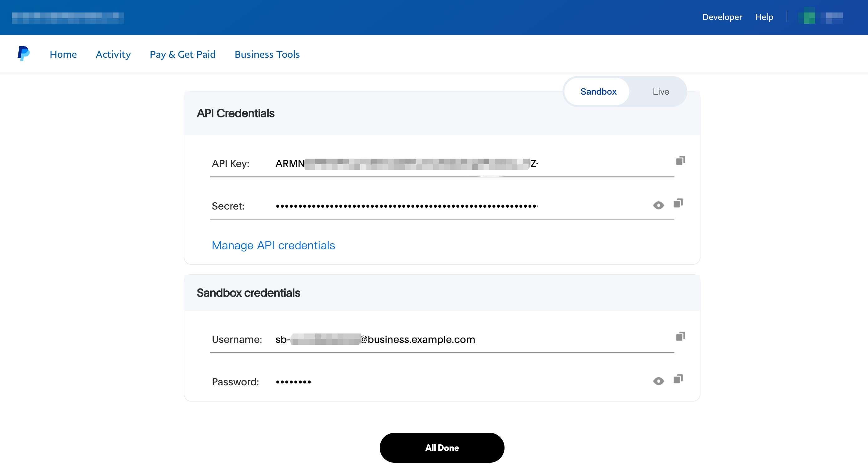Copy the sandbox Password
Viewport: 868px width, 474px height.
click(678, 379)
